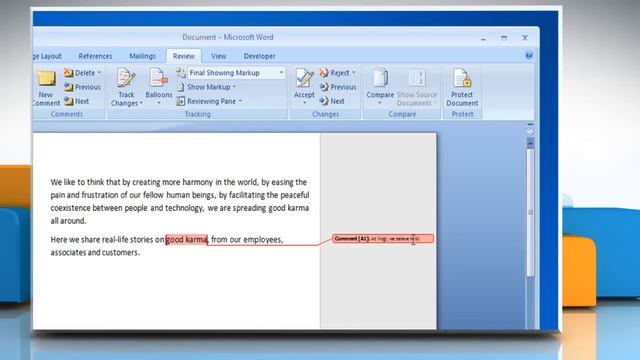Click the vertical scrollbar thumb
Viewport: 640px width, 360px height.
pos(530,213)
